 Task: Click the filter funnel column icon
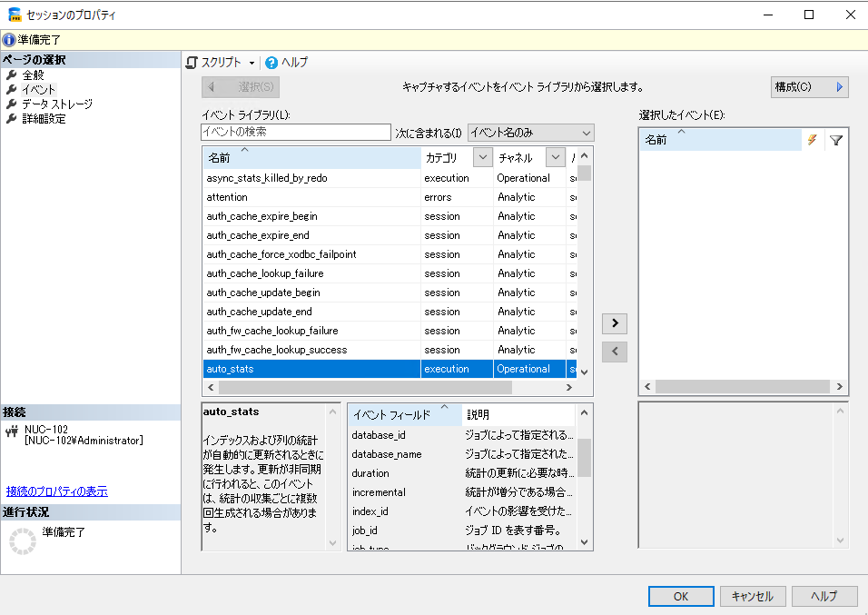click(x=836, y=140)
